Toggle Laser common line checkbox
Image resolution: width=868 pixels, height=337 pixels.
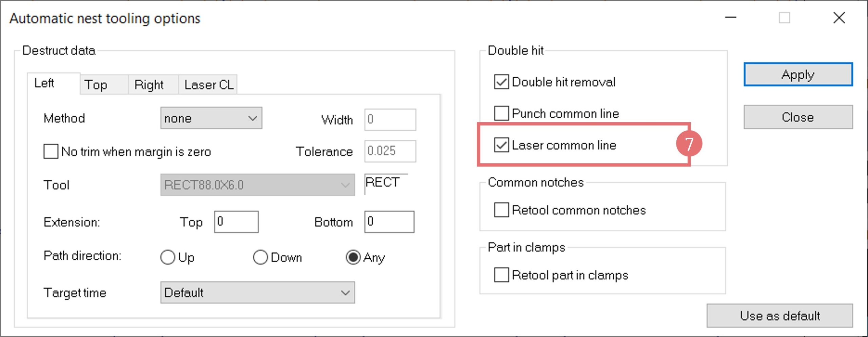tap(501, 145)
